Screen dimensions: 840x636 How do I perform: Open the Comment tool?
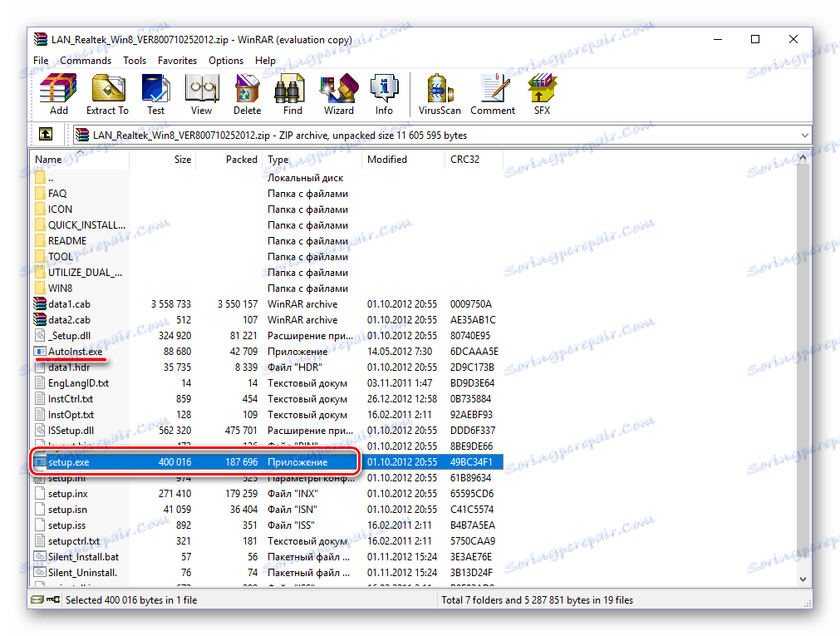click(x=493, y=95)
